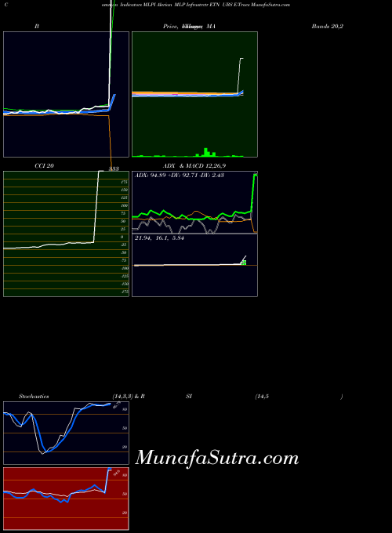Open the Bollinger Bands chart panel
The image size is (392, 533).
coord(67,95)
